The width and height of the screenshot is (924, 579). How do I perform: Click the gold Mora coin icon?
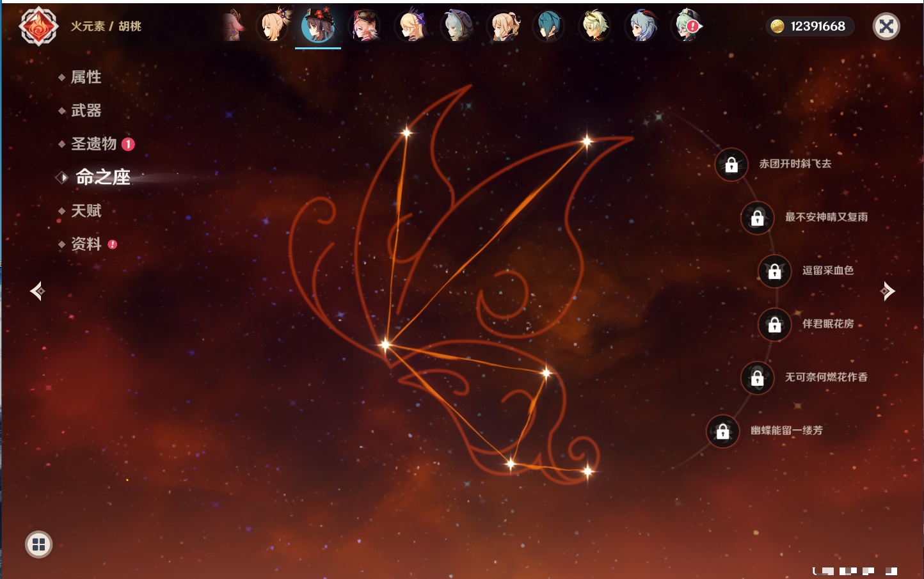777,26
